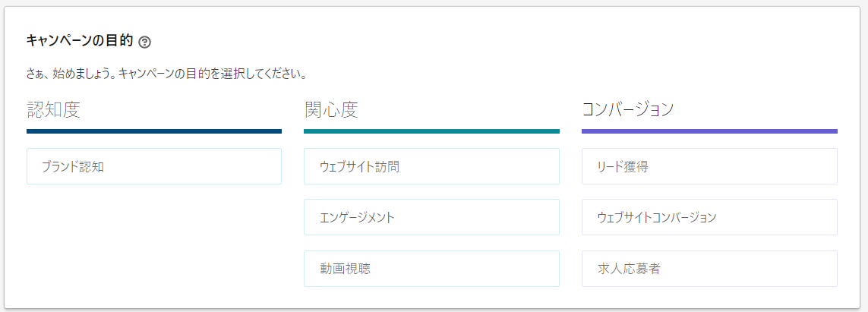This screenshot has height=312, width=868.
Task: Pick the エンゲージメント objective
Action: [431, 217]
